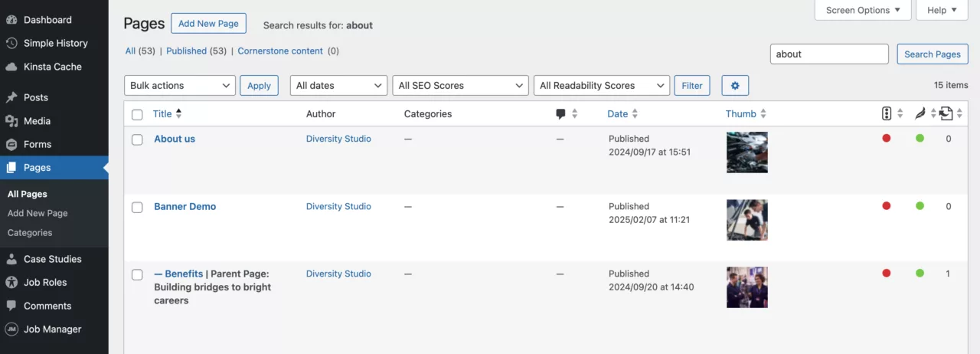Check the About us page checkbox
The height and width of the screenshot is (354, 980).
click(x=137, y=140)
